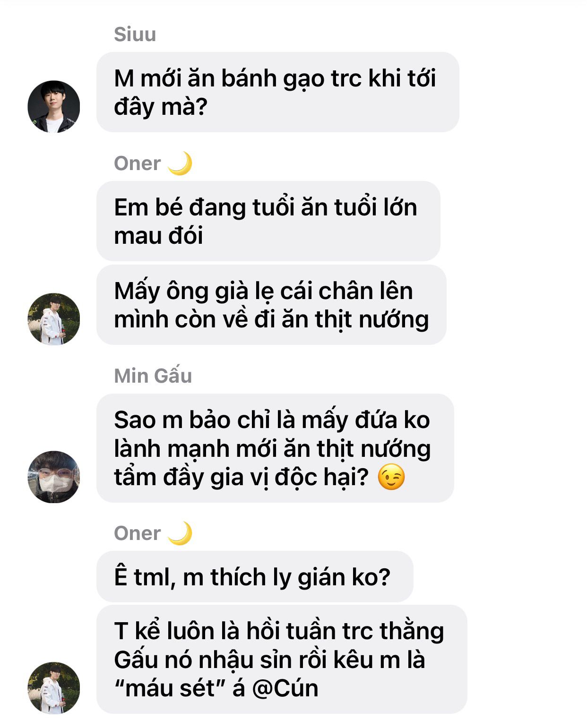Tap the second Oner sender name label
The image size is (587, 728).
pyautogui.click(x=137, y=533)
